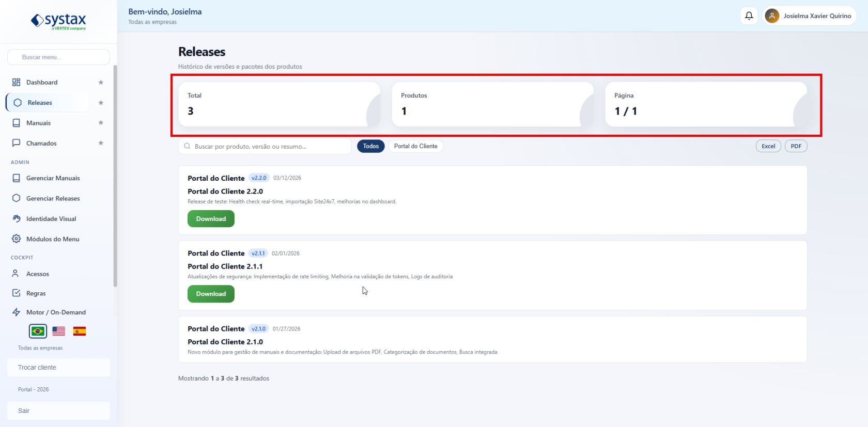Image resolution: width=868 pixels, height=427 pixels.
Task: Click the Motor / On-Demand lightning icon
Action: click(17, 312)
